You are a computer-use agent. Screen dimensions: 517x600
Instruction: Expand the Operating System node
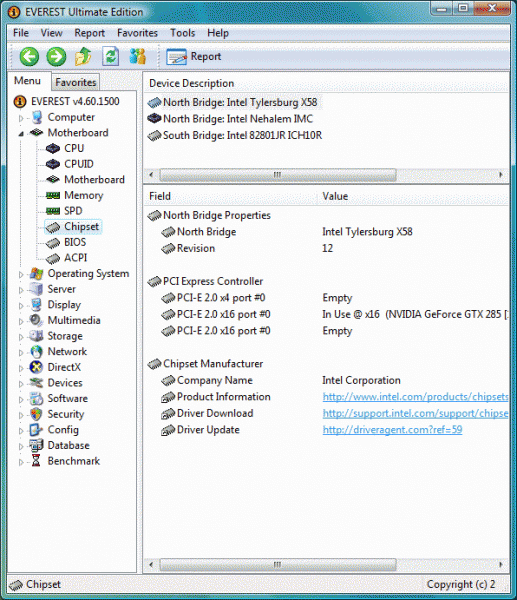(x=21, y=274)
